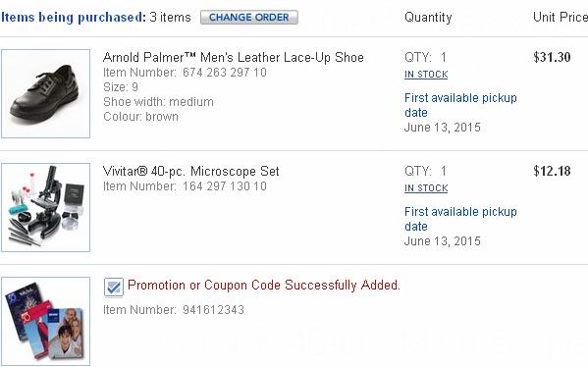The height and width of the screenshot is (367, 588).
Task: Click the Quantity column header
Action: point(428,18)
